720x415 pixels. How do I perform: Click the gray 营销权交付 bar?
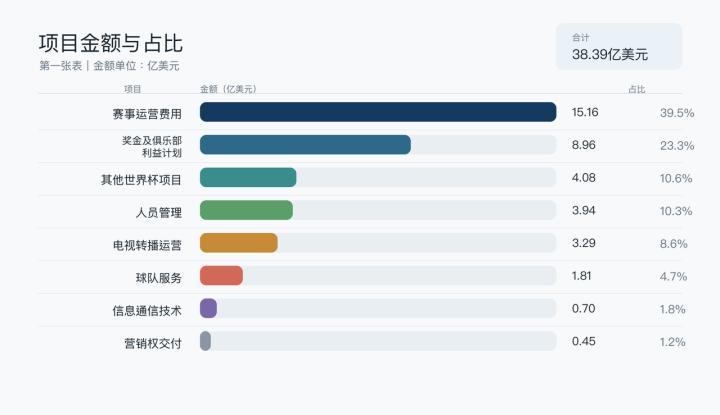coord(205,341)
